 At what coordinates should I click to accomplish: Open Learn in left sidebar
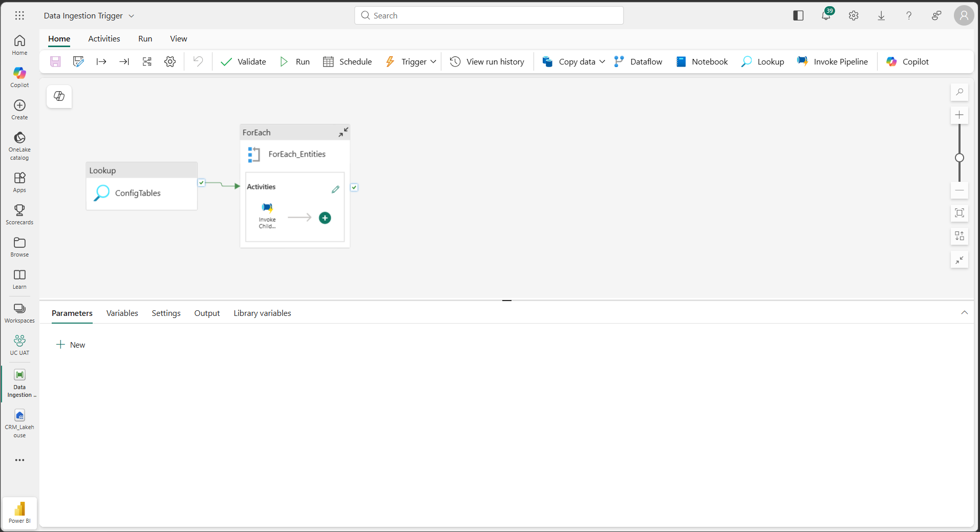click(19, 279)
